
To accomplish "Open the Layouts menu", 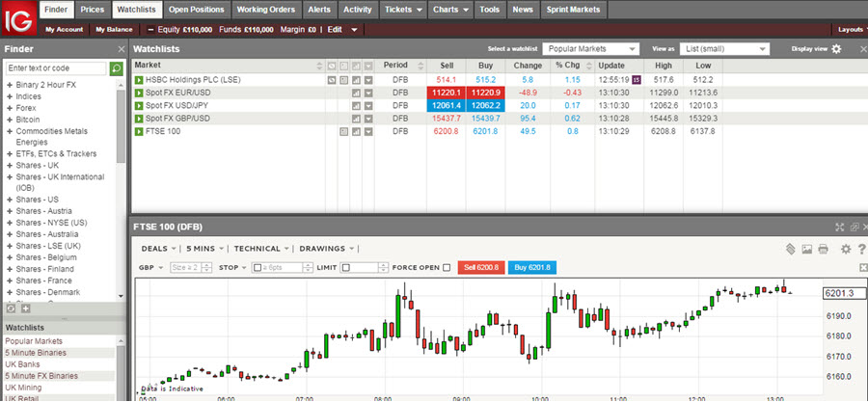I will 852,29.
